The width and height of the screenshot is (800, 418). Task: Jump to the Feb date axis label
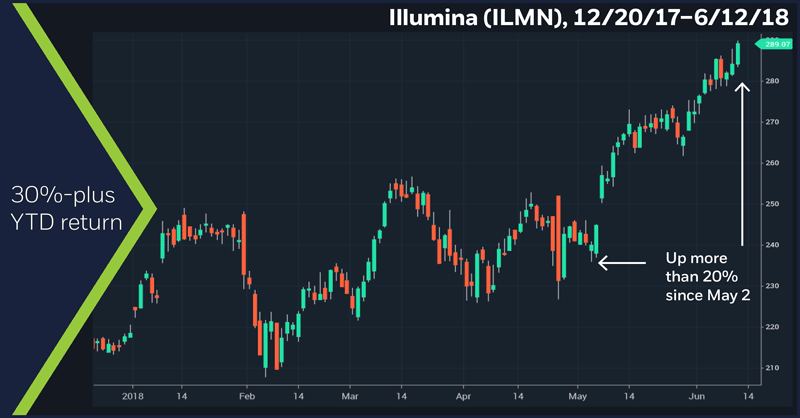click(x=246, y=395)
